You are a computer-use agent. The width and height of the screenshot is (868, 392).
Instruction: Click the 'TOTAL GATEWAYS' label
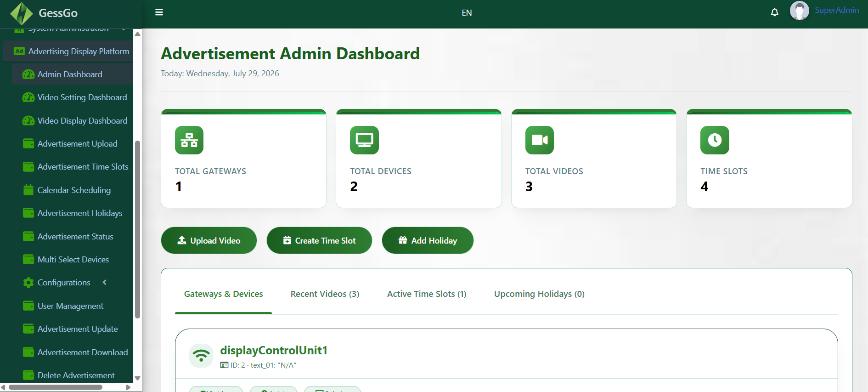[210, 171]
